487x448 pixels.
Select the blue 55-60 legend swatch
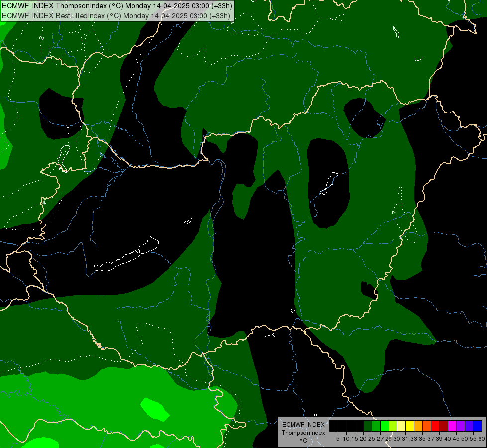coord(478,426)
